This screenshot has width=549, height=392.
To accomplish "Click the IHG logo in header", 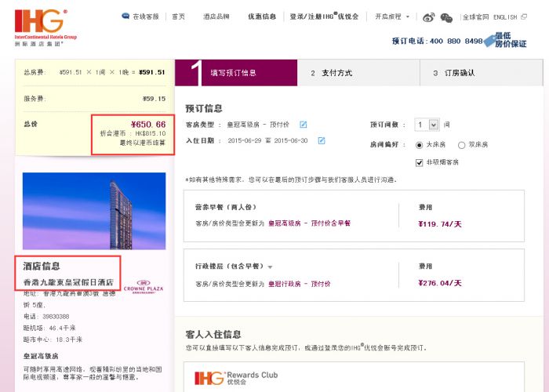I will click(45, 27).
